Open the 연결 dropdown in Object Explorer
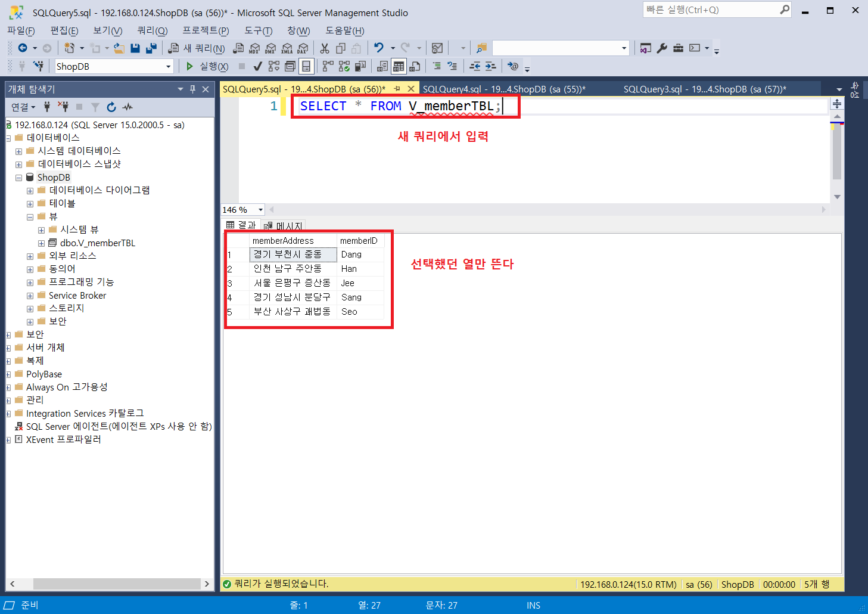Viewport: 868px width, 614px height. pyautogui.click(x=23, y=107)
